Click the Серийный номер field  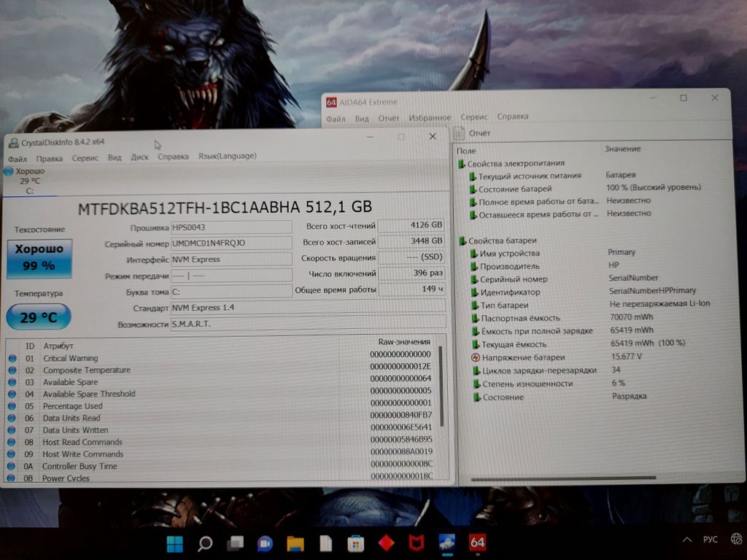[x=231, y=243]
